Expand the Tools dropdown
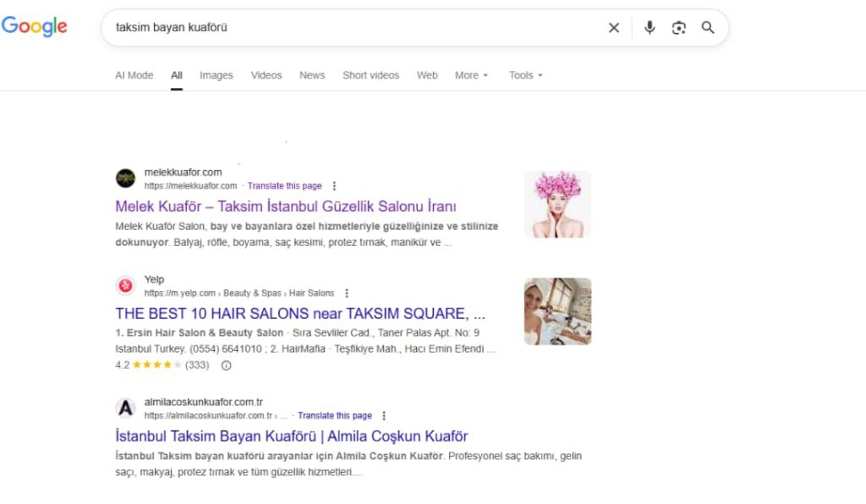The width and height of the screenshot is (866, 504). click(x=526, y=75)
